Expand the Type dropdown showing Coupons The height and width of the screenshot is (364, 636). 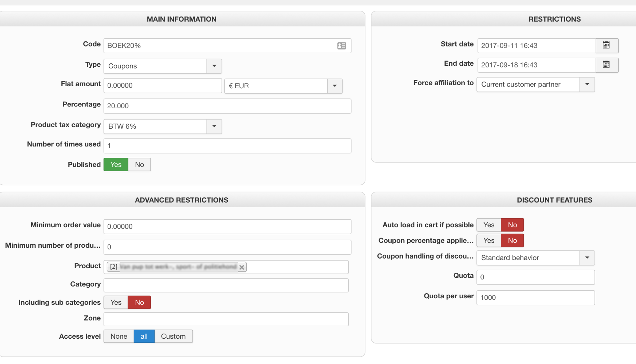click(x=214, y=66)
